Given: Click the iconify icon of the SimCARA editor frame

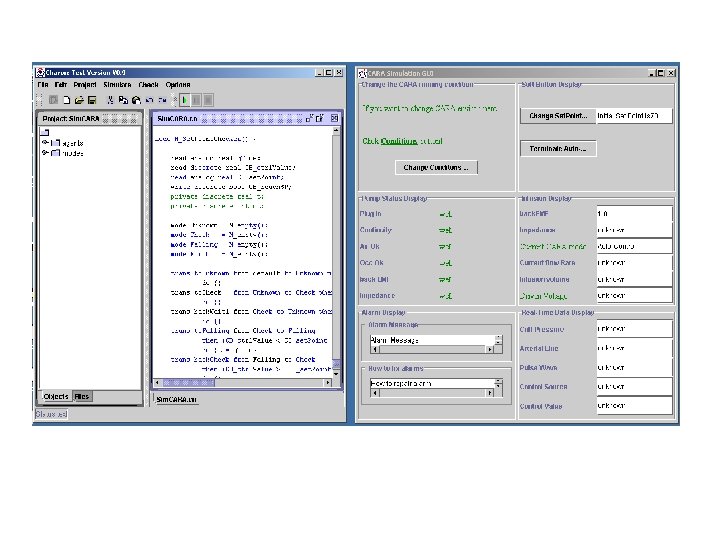Looking at the screenshot, I should point(309,118).
